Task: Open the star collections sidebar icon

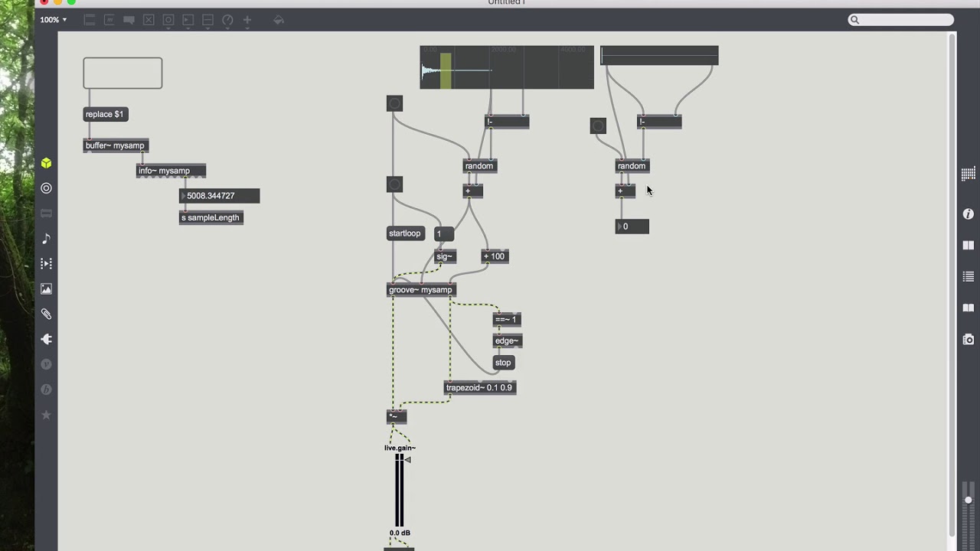Action: (x=46, y=415)
